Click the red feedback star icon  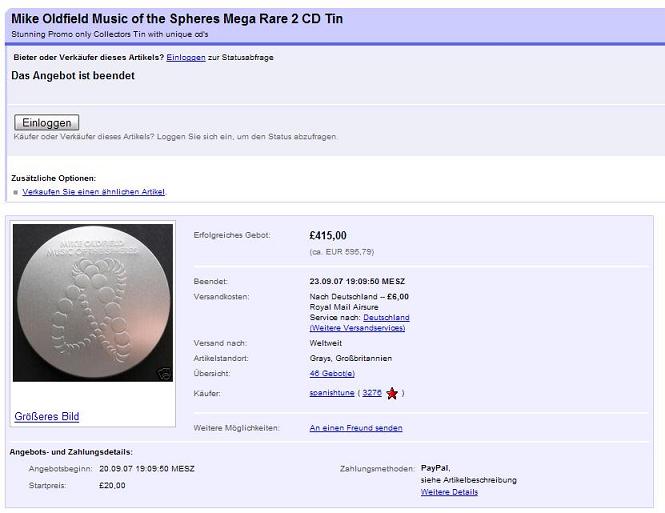pyautogui.click(x=392, y=394)
